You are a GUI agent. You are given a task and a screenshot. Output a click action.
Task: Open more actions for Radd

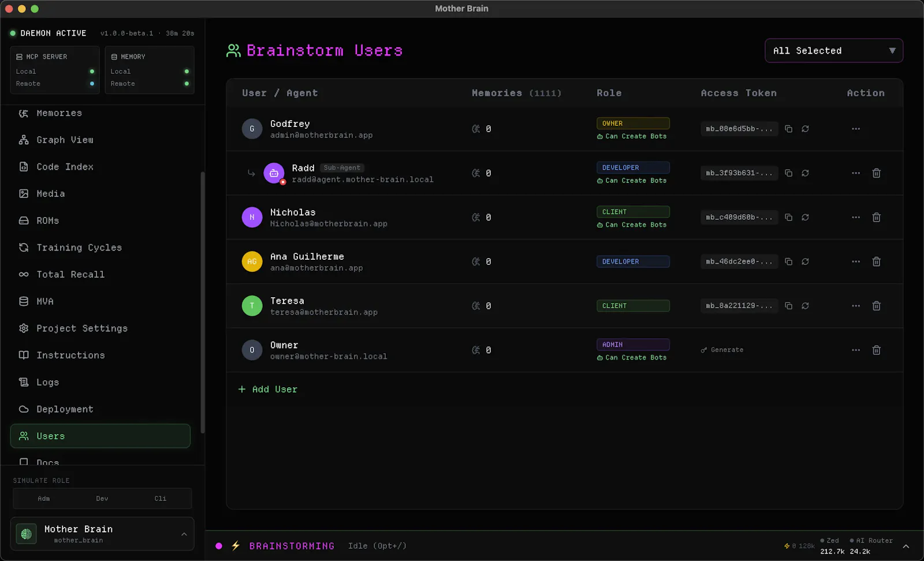point(856,173)
